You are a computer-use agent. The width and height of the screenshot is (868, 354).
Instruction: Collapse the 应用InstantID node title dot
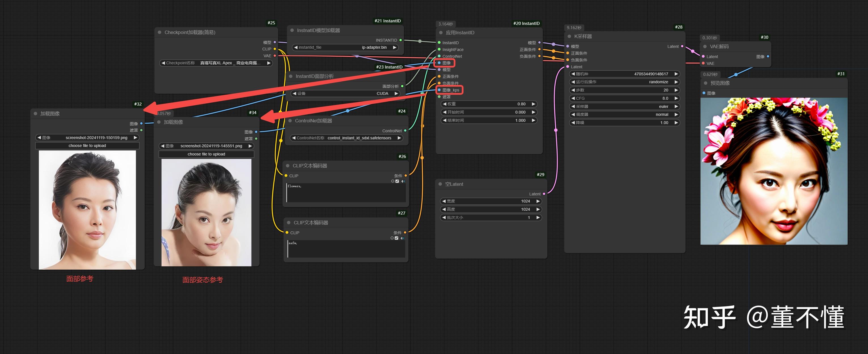click(441, 33)
